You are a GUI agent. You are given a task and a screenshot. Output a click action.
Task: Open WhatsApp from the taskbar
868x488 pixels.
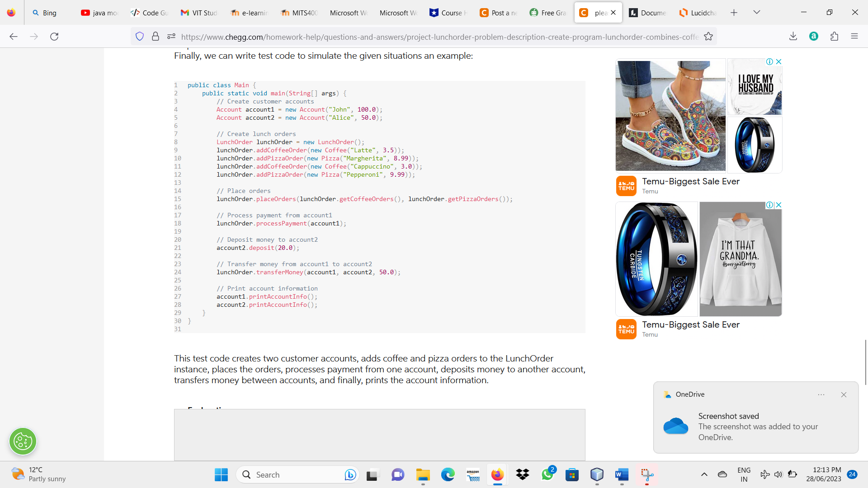tap(547, 475)
